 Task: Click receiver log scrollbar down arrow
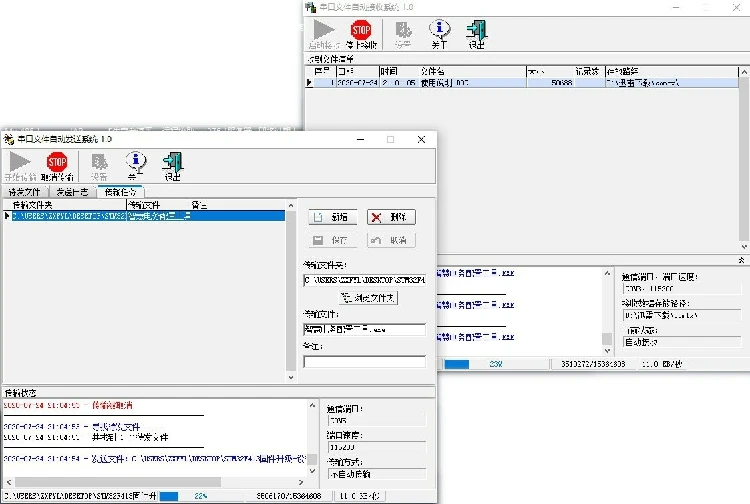click(607, 351)
